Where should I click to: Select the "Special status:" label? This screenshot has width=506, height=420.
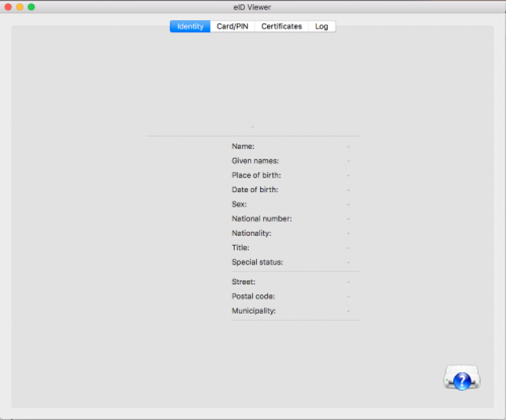click(257, 263)
